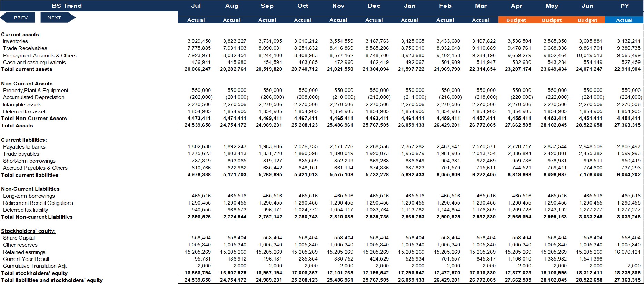Viewport: 644px width, 284px height.
Task: Select Feb Total stockholders' equity 17,472,570
Action: [447, 273]
